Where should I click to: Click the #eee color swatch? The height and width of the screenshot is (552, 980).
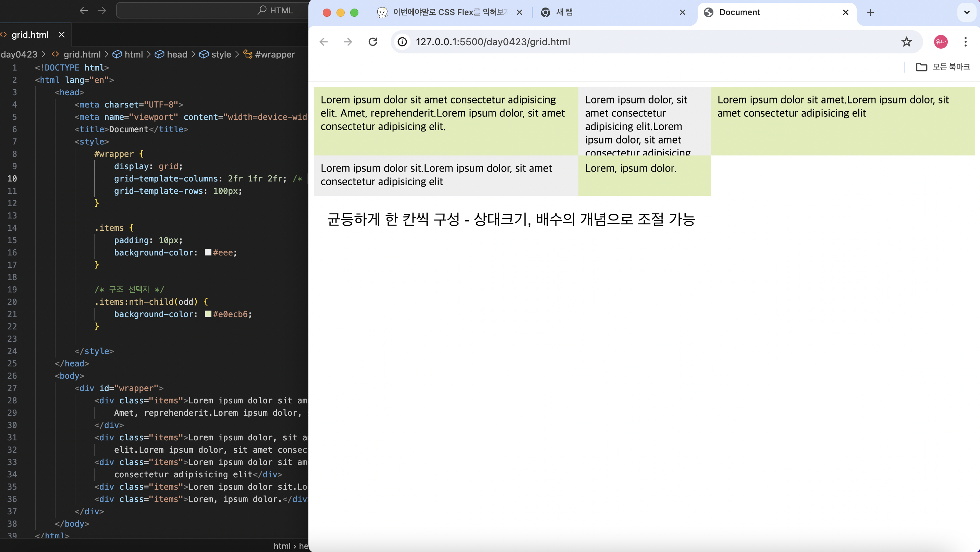coord(208,252)
